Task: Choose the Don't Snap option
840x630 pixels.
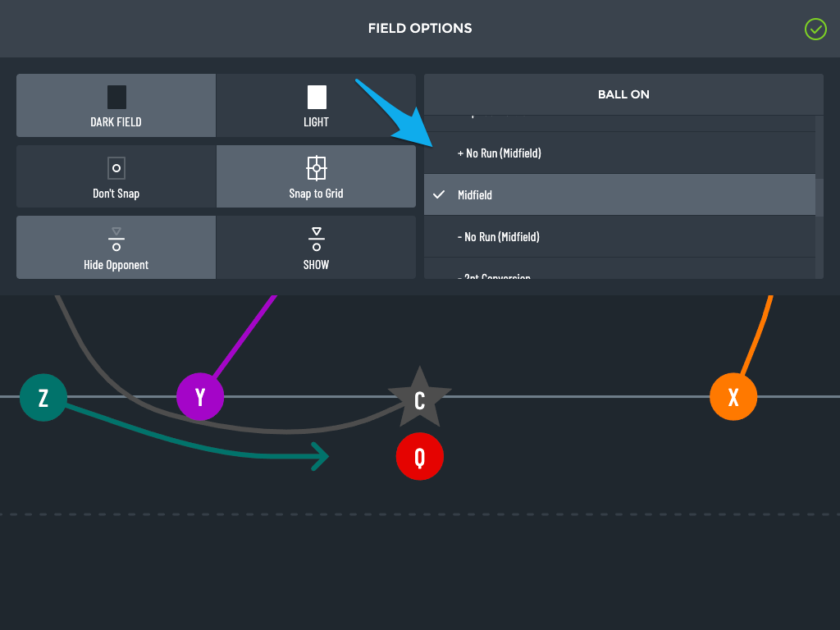Action: click(x=116, y=176)
